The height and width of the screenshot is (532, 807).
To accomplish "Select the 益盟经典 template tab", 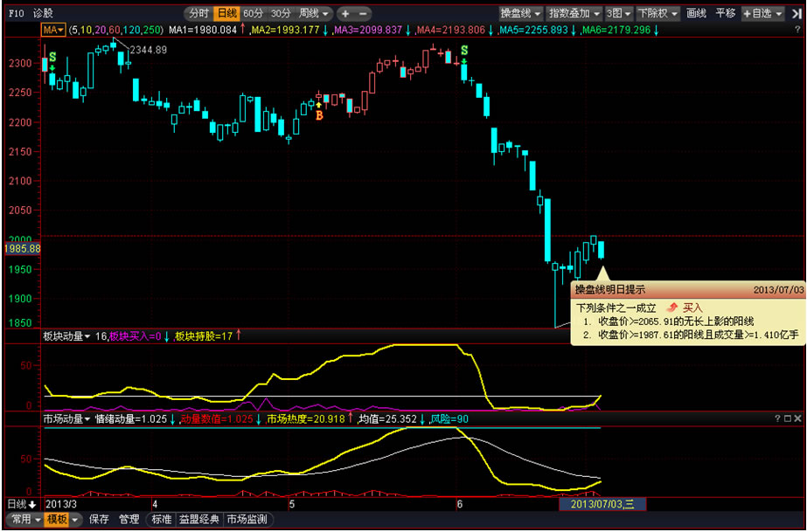I will point(200,520).
